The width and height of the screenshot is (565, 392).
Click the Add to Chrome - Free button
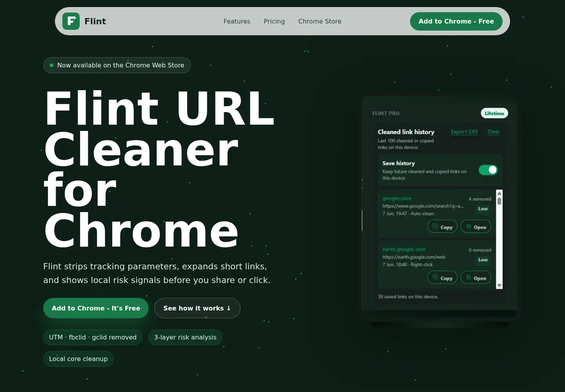[456, 21]
